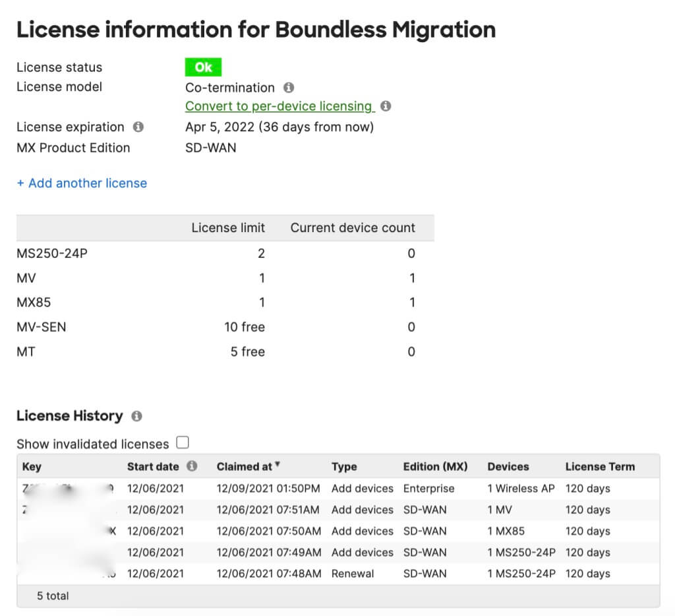Click 12/06/2021 07:51AM claimed timestamp
The image size is (675, 616).
(268, 510)
